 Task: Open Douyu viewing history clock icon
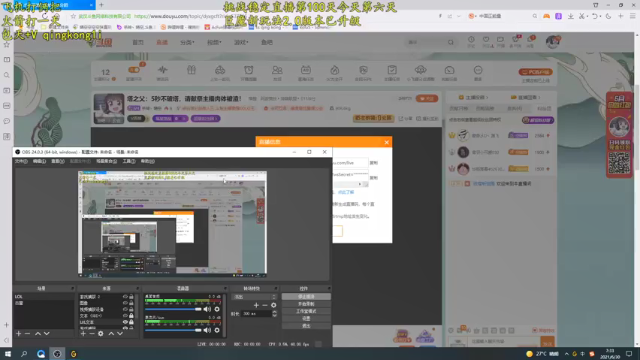(x=471, y=40)
